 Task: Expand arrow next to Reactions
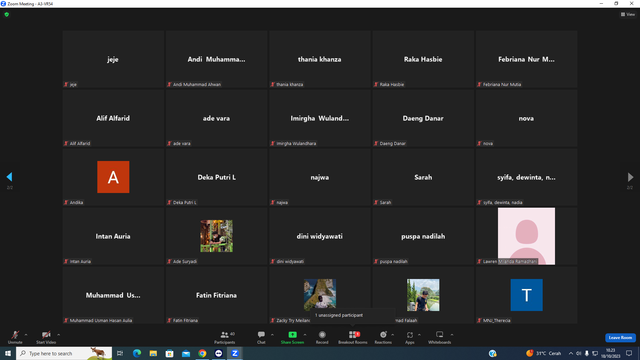(393, 335)
